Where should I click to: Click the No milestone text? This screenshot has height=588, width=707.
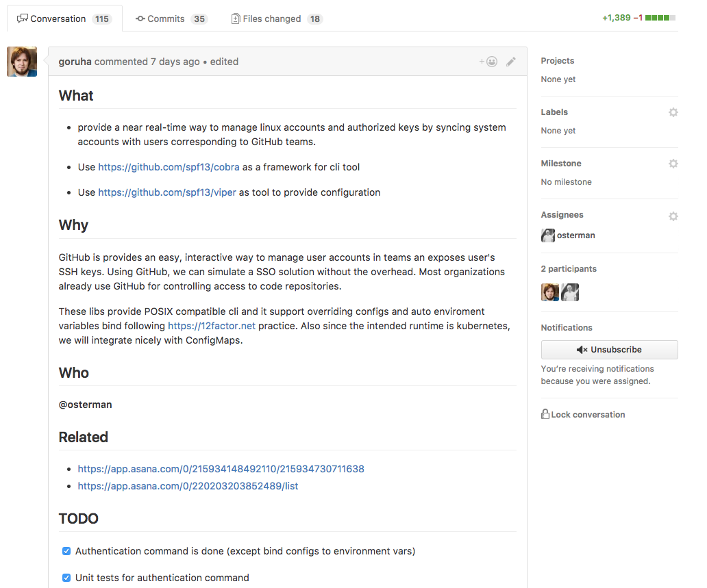click(567, 182)
